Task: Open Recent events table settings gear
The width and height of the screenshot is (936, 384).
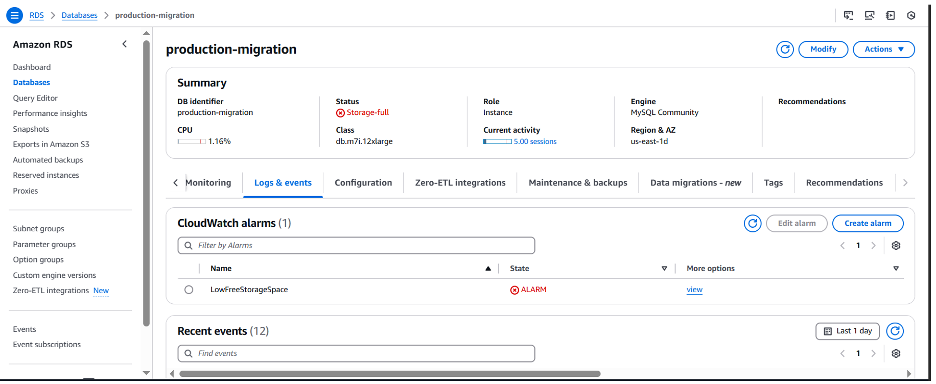Action: coord(895,354)
